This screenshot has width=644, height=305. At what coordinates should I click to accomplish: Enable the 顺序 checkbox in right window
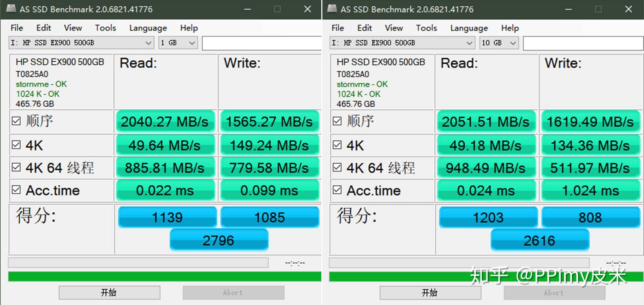click(337, 121)
